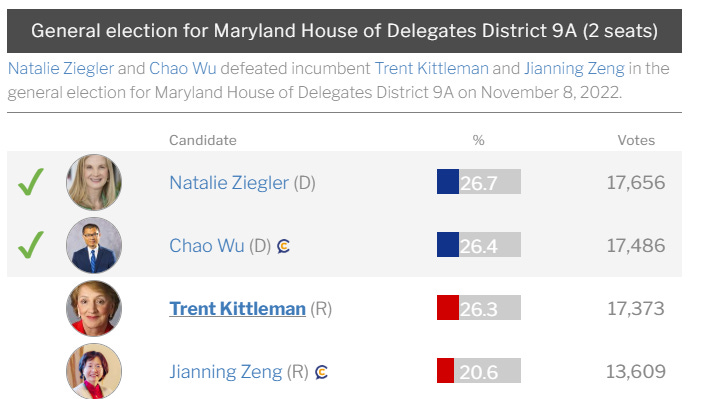Open Trent Kittleman's portrait photo
Screen dimensions: 701x399
point(94,308)
